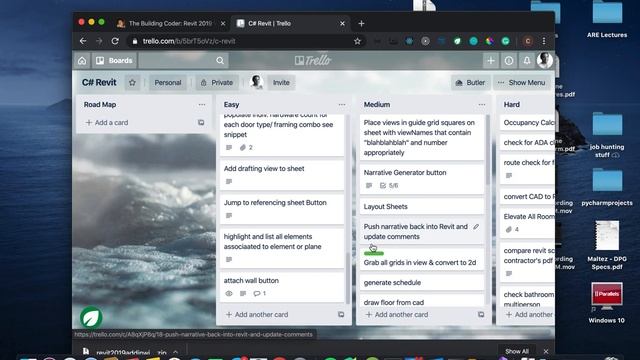
Task: Close the downloads bar
Action: pos(546,351)
